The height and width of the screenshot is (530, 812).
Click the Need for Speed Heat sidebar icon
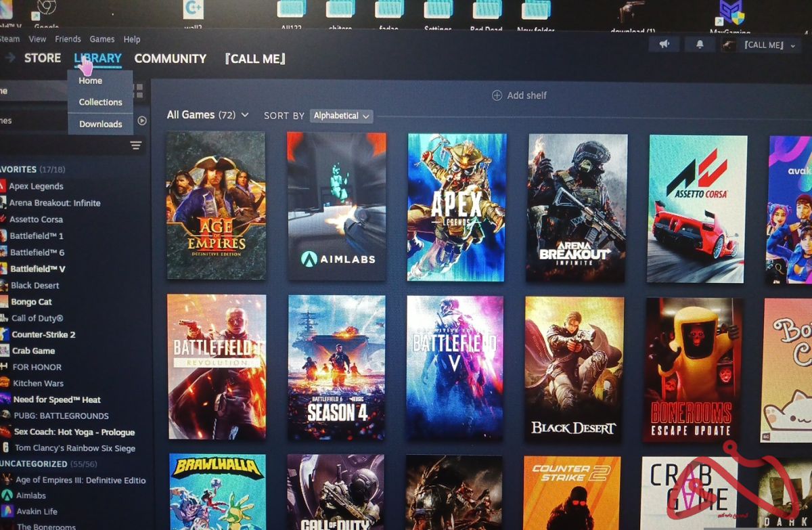pyautogui.click(x=5, y=399)
